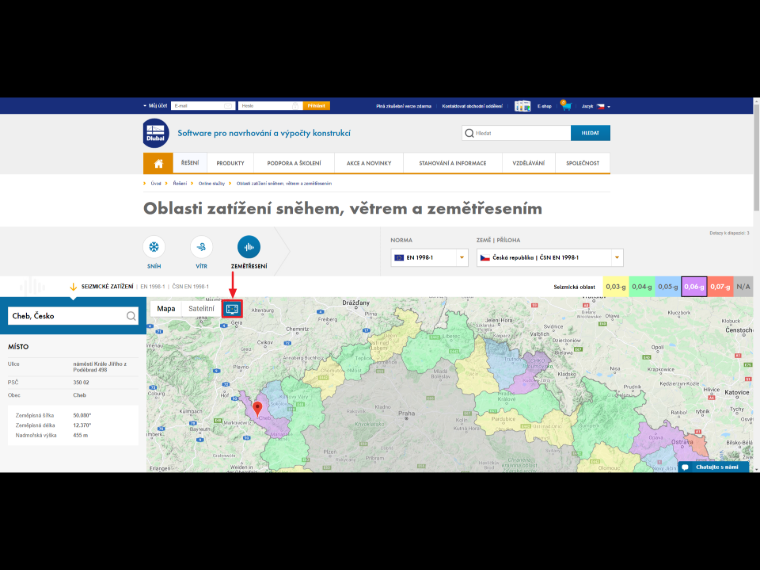Click the Řešení breadcrumb link
760x570 pixels.
179,183
